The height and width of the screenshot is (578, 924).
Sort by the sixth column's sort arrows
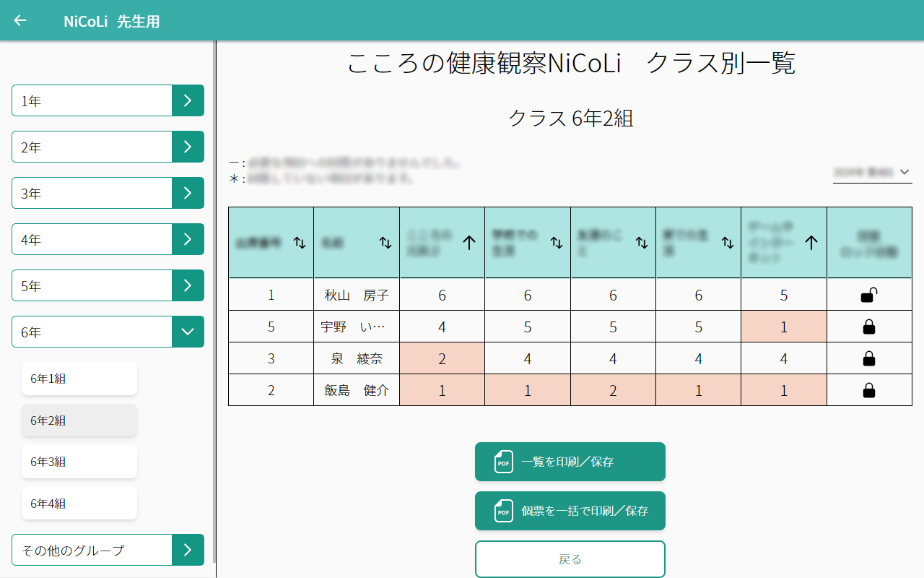(727, 243)
